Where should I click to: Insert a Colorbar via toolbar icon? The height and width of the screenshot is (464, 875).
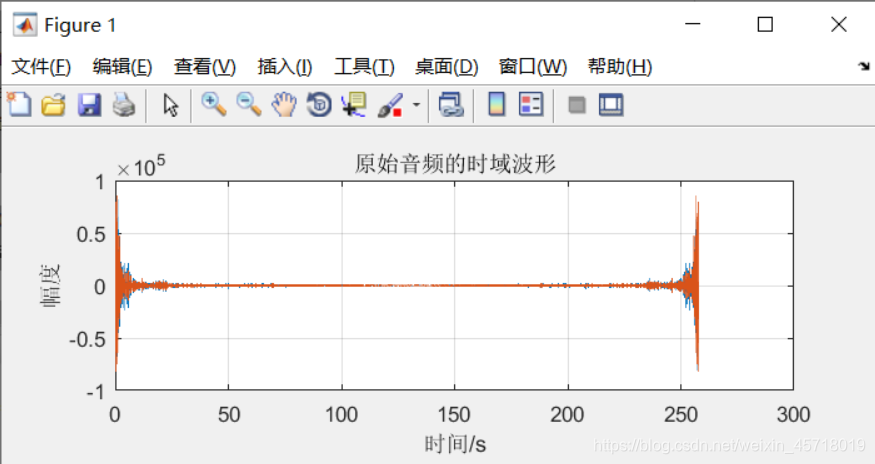(x=497, y=104)
